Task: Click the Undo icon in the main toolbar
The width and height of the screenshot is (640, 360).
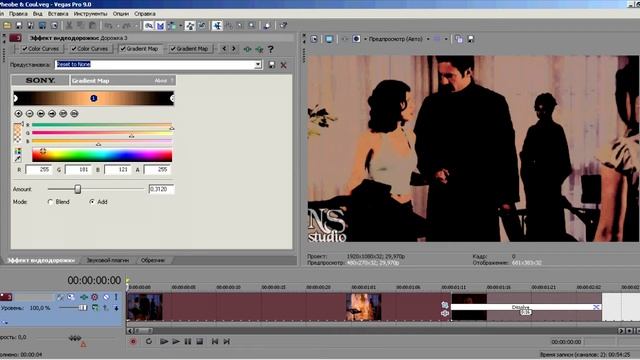Action: click(108, 26)
